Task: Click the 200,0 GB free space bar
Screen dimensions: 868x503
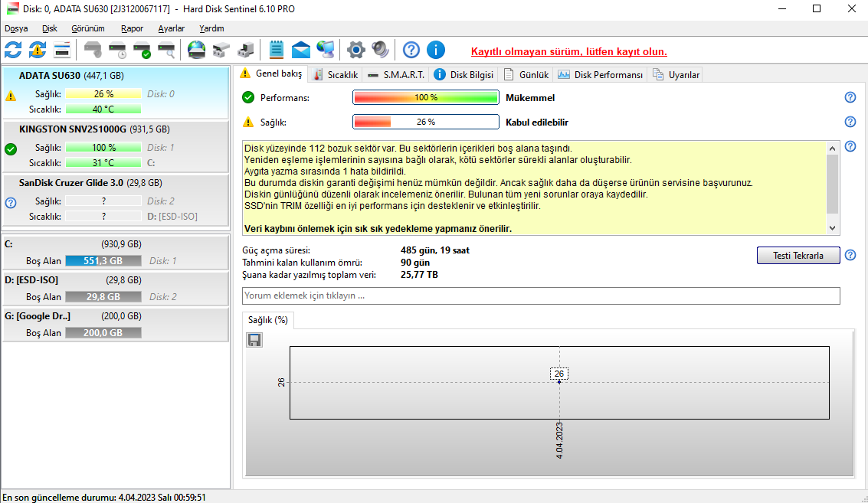Action: 103,332
